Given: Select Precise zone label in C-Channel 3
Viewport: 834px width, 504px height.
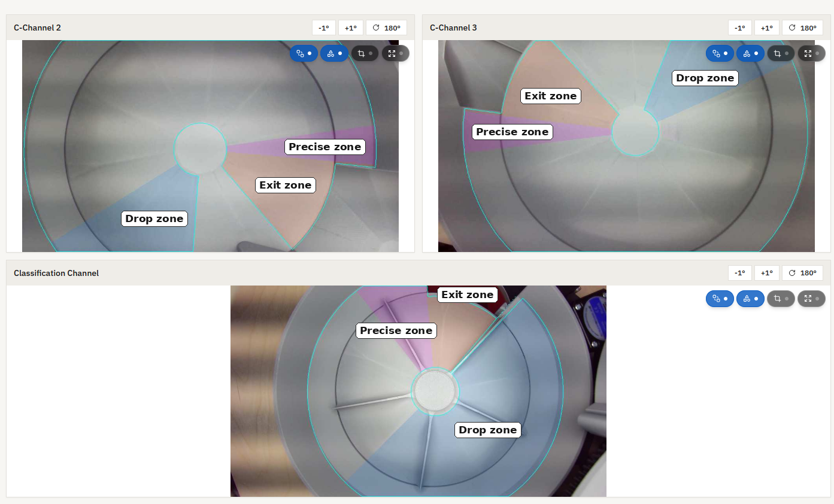Looking at the screenshot, I should 512,132.
